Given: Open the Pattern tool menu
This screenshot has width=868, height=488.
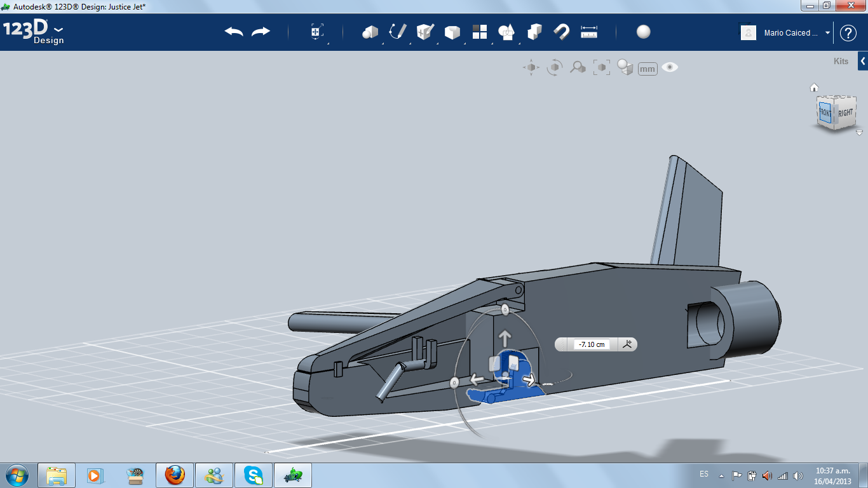Looking at the screenshot, I should [480, 32].
